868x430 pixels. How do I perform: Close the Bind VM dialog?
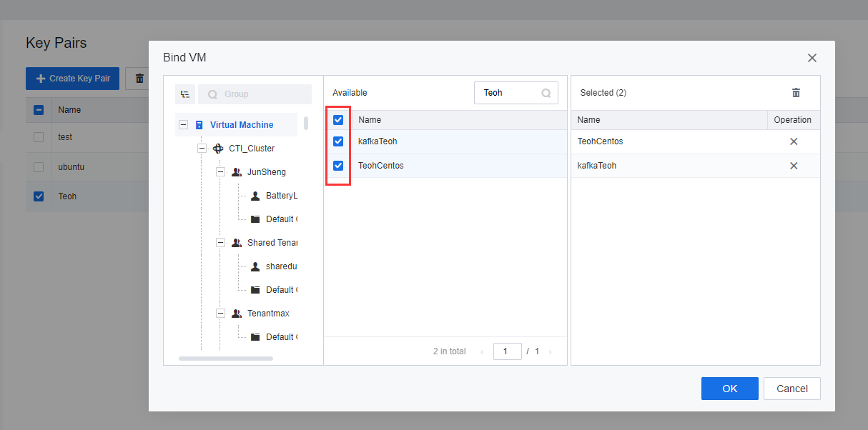point(812,58)
